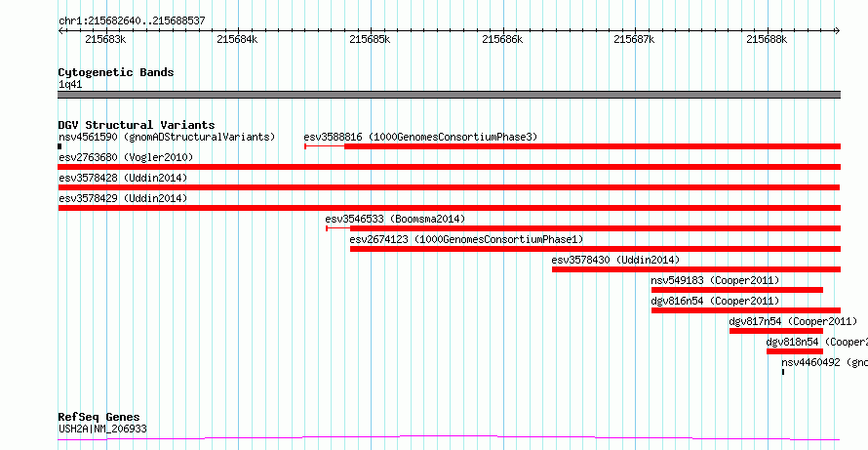Click the 215686k ruler tick label

tap(502, 39)
